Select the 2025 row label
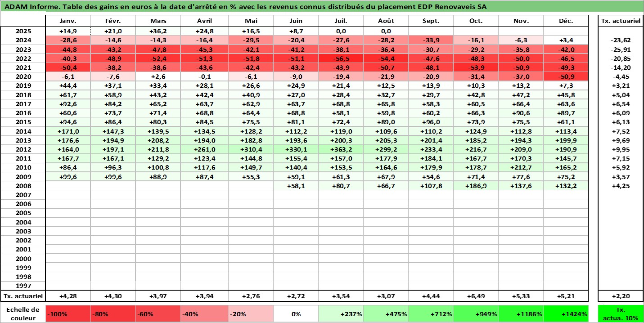 pos(23,31)
